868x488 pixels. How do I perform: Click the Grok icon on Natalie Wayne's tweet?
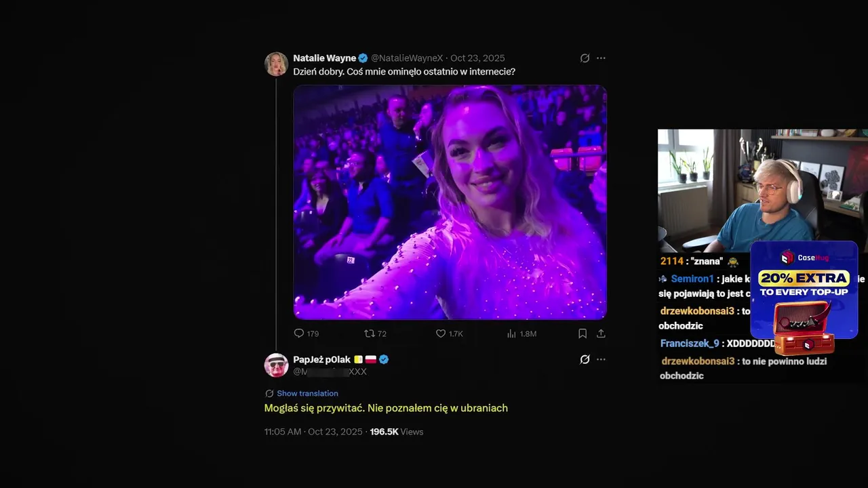pyautogui.click(x=585, y=58)
